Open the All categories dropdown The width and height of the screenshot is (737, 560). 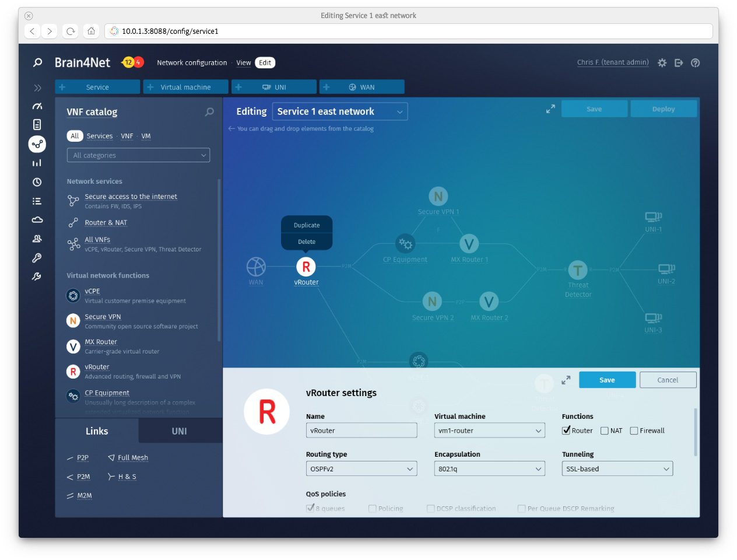(x=138, y=155)
